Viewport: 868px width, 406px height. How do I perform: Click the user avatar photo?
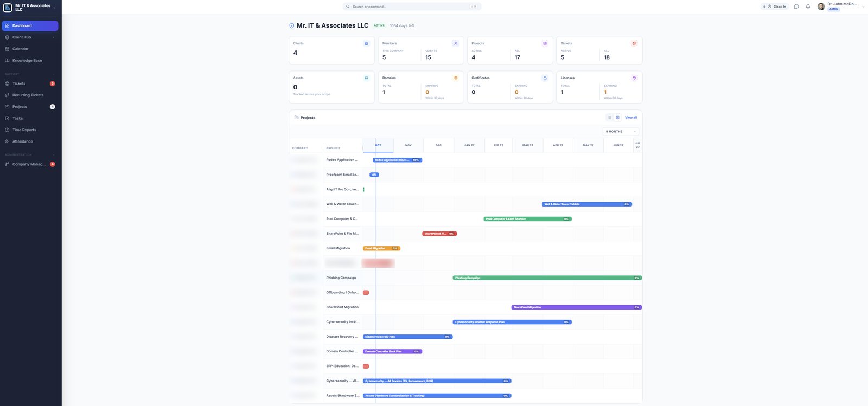coord(821,7)
